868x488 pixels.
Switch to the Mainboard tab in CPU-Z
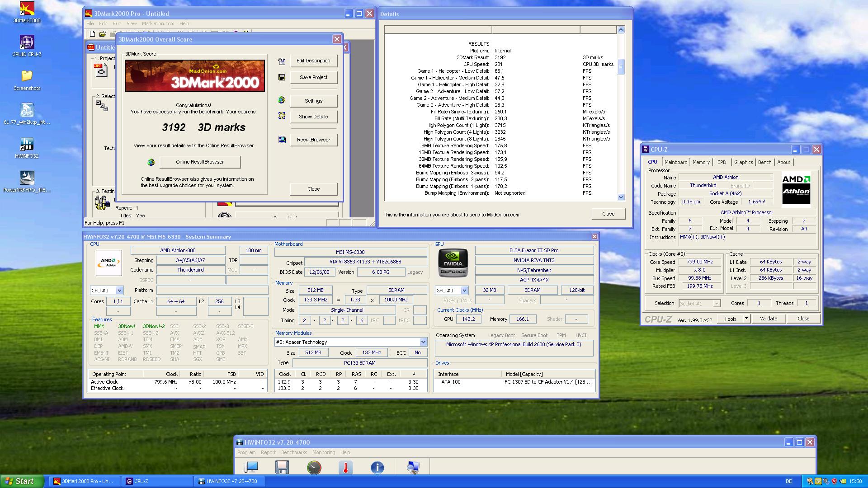tap(676, 162)
